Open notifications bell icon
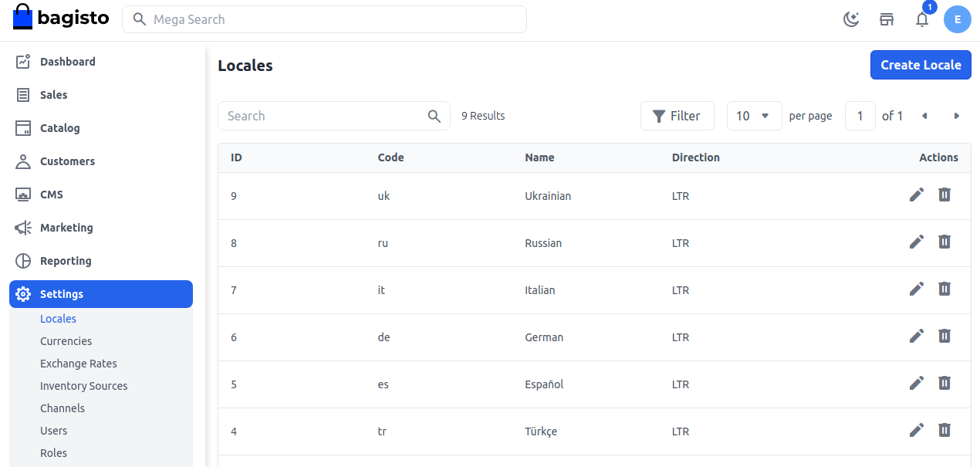The image size is (980, 467). coord(922,19)
